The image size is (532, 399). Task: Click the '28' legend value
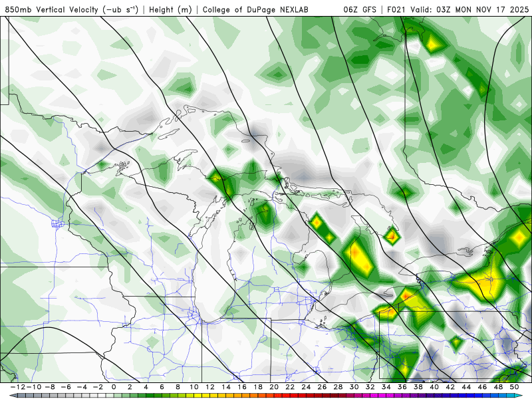point(338,387)
